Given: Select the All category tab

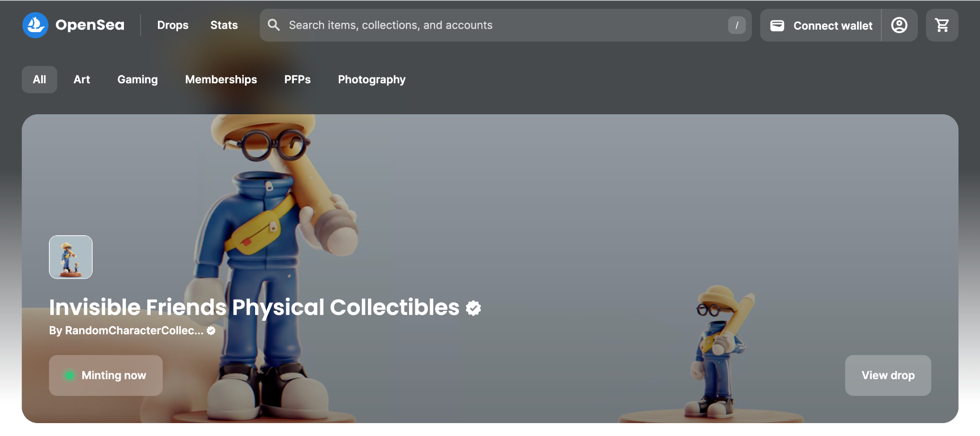Looking at the screenshot, I should click(x=39, y=79).
